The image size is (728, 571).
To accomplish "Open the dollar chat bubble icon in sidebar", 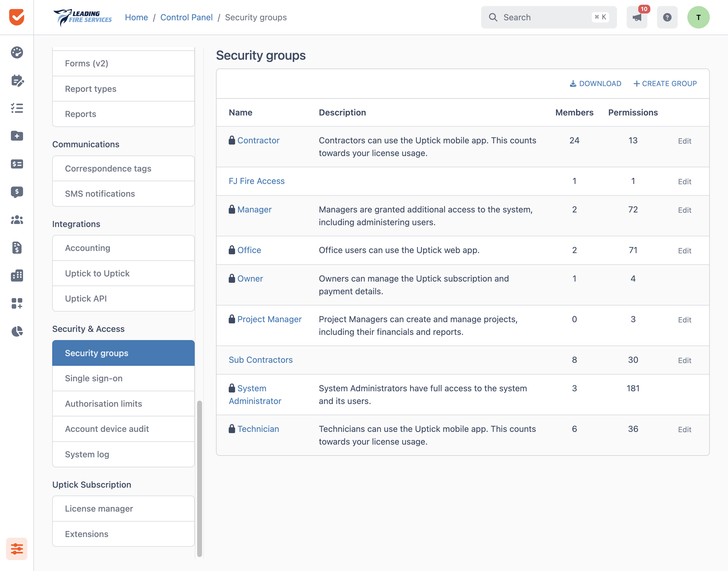I will click(17, 192).
